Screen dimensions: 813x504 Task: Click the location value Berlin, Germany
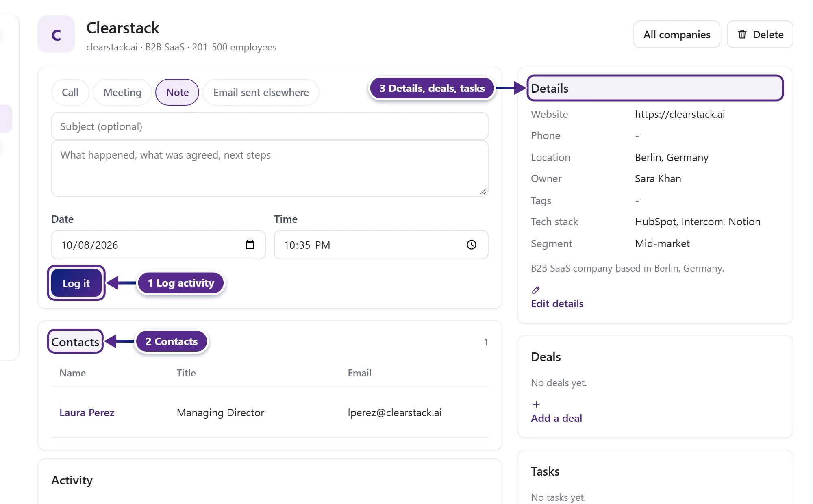[x=672, y=157]
